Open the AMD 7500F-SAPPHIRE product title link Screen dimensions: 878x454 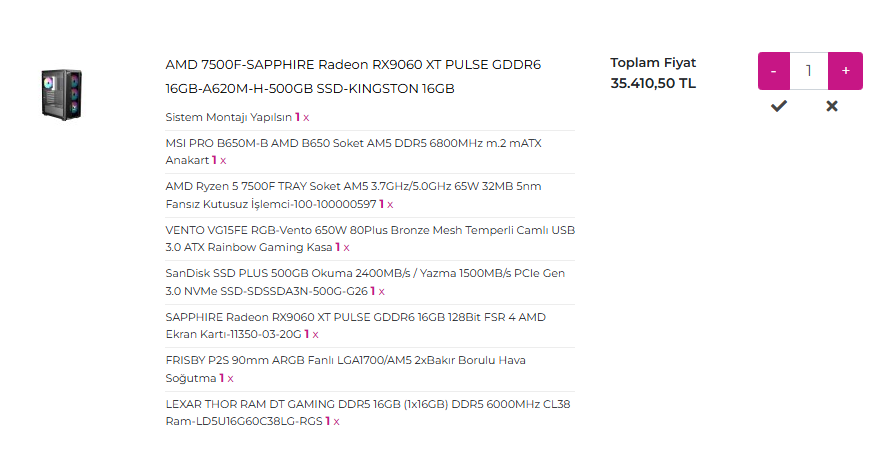pyautogui.click(x=353, y=77)
